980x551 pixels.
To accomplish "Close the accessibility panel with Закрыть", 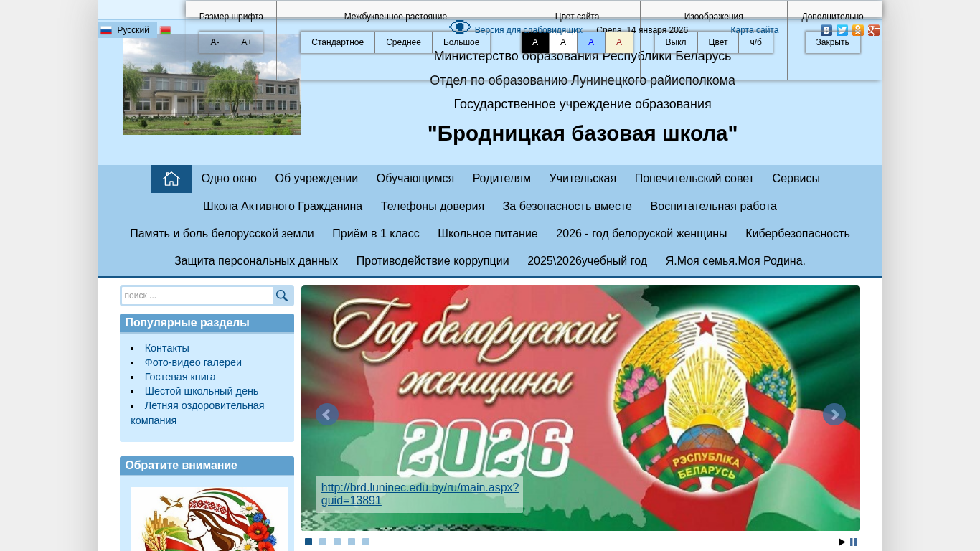I will click(833, 42).
